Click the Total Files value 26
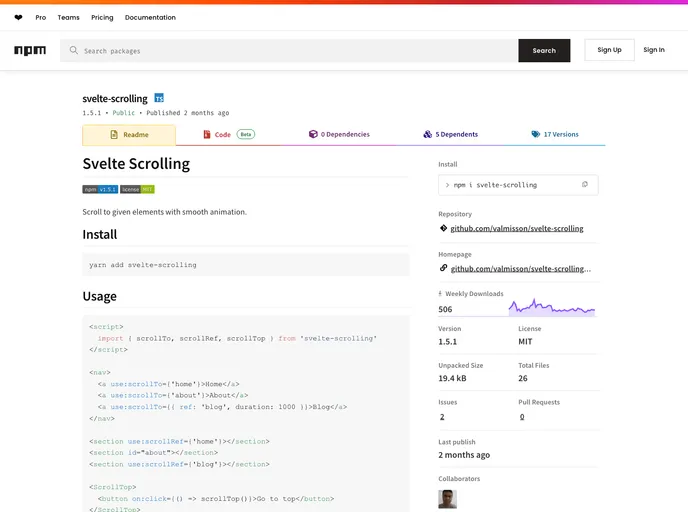688x512 pixels. coord(523,378)
